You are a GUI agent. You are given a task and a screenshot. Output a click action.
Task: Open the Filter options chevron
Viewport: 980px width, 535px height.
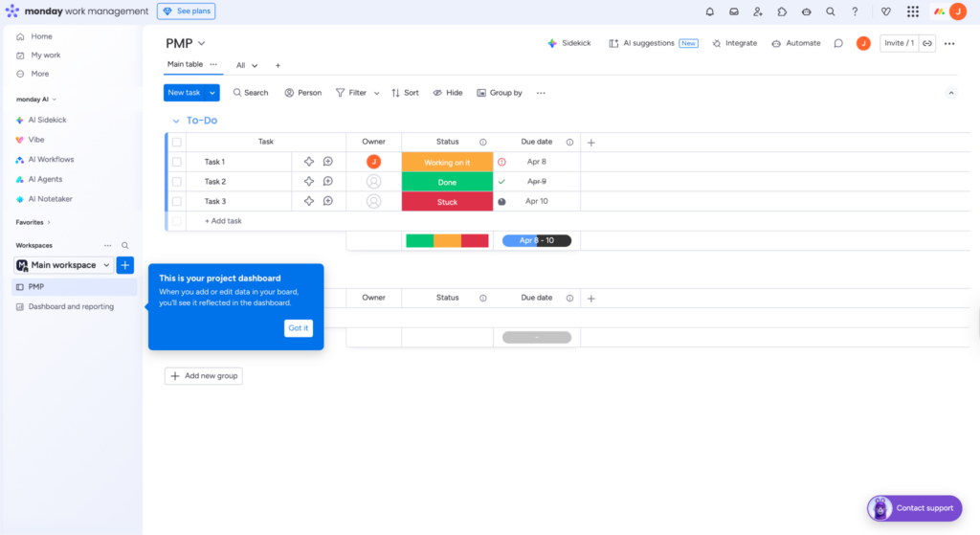click(376, 93)
